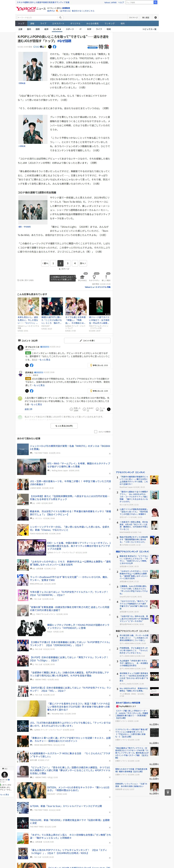
Task: Select the みんなの意見 navigation tab
Action: [x=93, y=24]
